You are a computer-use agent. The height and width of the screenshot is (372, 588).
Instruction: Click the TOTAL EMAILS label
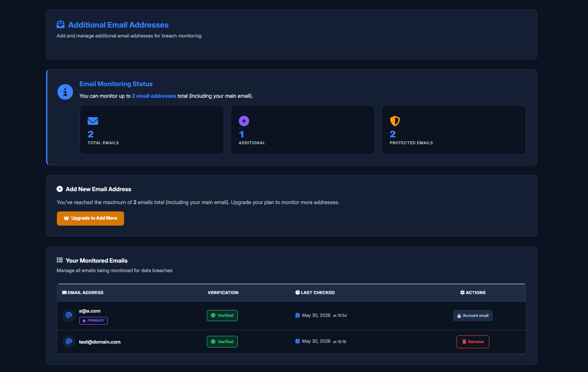[103, 143]
